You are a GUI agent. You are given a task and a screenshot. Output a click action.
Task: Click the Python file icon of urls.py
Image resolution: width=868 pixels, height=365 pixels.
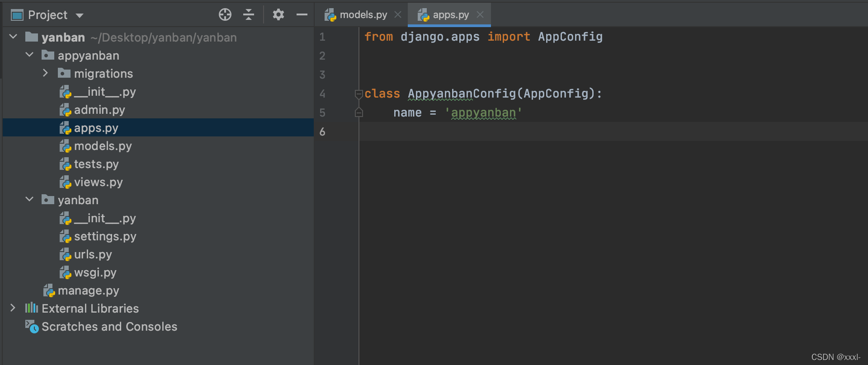tap(66, 254)
